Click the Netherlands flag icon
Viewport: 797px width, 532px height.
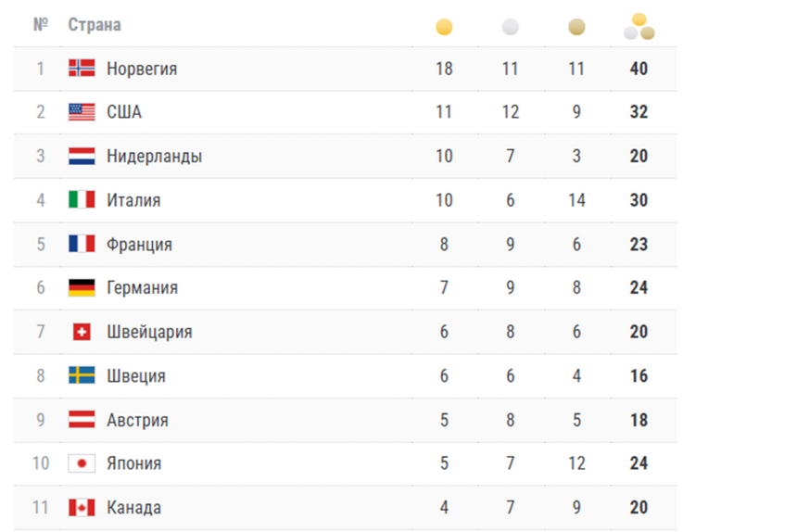coord(82,156)
